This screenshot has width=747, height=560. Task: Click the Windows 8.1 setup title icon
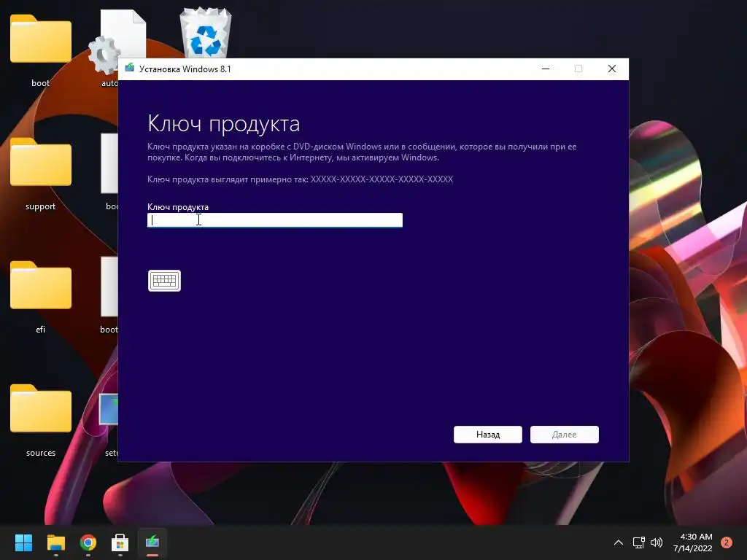tap(130, 68)
